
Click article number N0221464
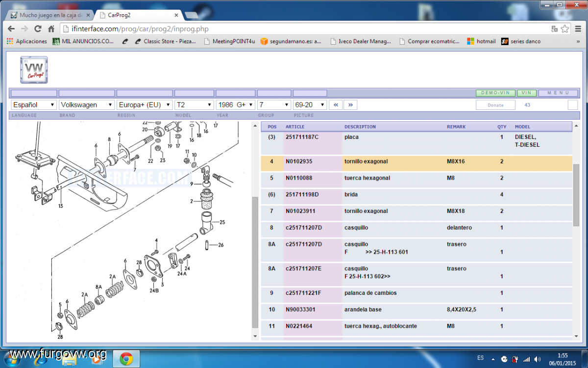299,326
